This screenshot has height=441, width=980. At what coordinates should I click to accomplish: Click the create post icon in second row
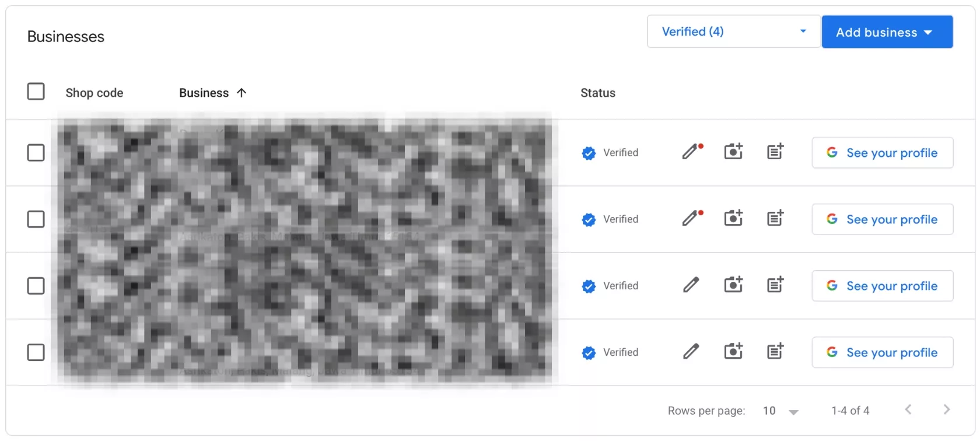[x=775, y=218]
